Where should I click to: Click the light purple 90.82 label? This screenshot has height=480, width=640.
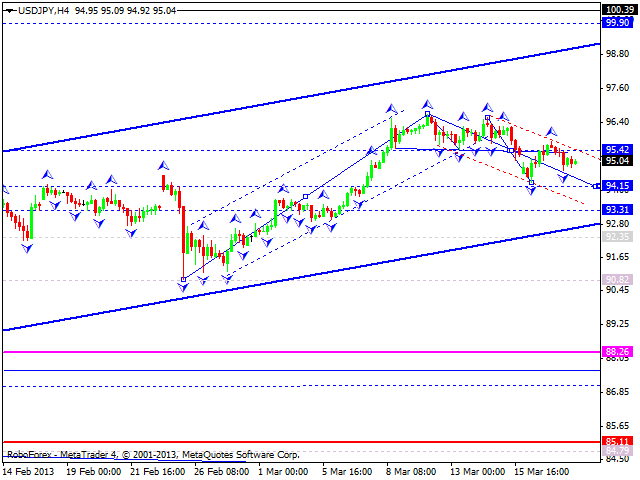618,280
